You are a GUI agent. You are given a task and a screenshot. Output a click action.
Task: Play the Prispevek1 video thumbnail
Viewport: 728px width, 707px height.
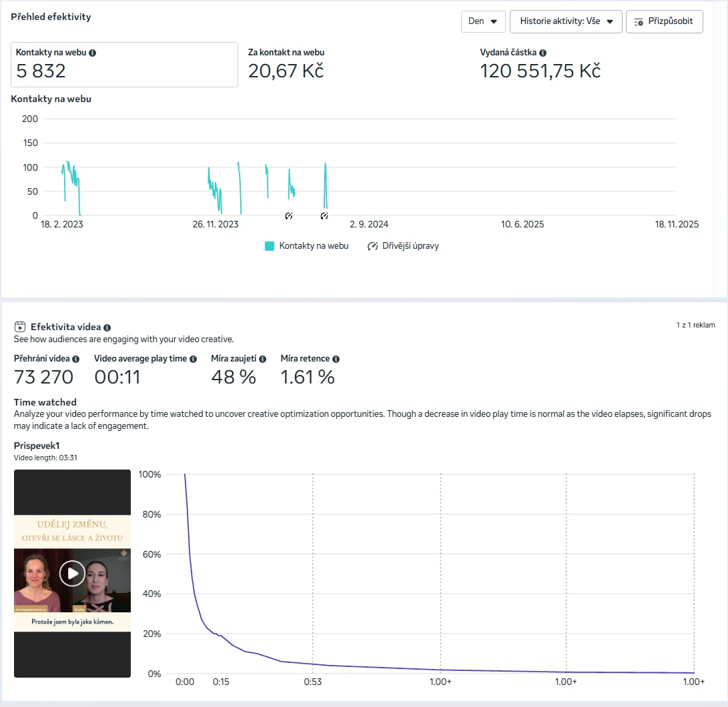(72, 573)
